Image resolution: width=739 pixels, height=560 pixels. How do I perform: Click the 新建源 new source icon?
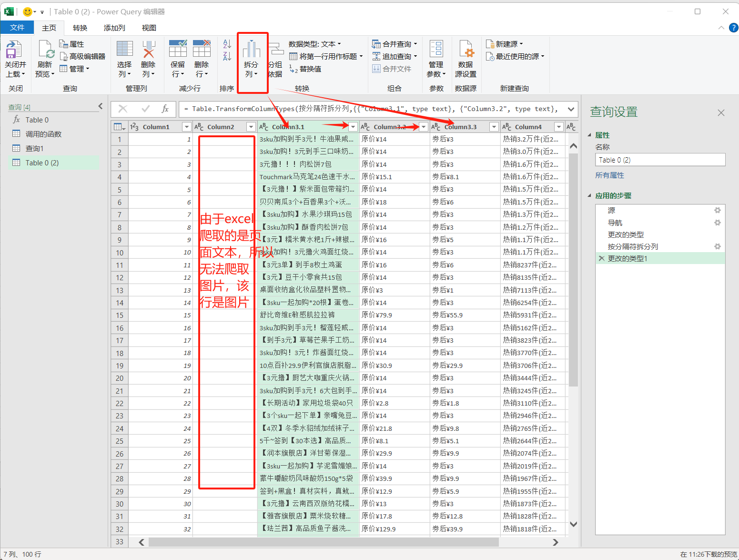(x=490, y=44)
